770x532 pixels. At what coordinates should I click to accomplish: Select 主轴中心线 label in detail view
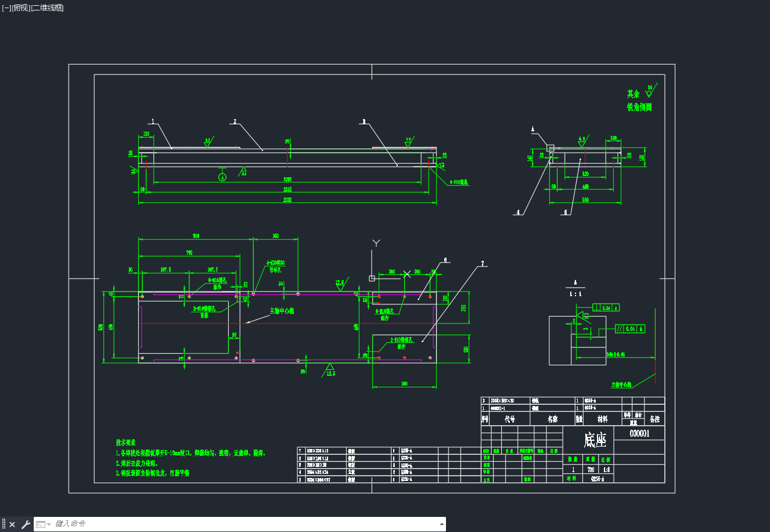point(621,385)
